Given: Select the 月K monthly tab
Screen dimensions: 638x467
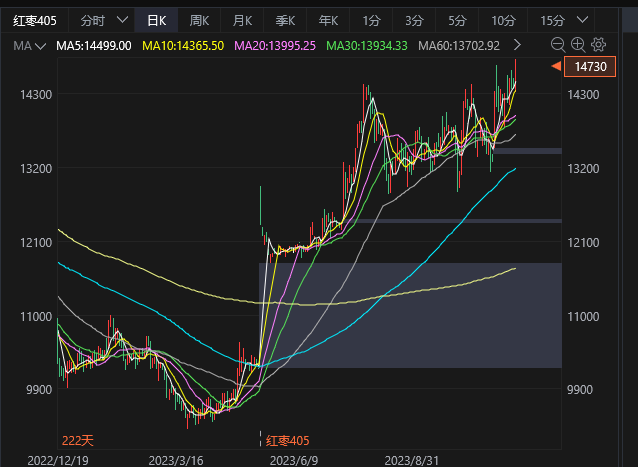Looking at the screenshot, I should click(242, 20).
